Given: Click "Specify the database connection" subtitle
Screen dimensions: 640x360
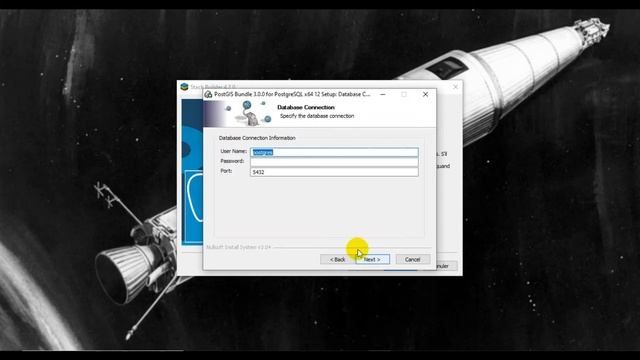Looking at the screenshot, I should tap(317, 116).
